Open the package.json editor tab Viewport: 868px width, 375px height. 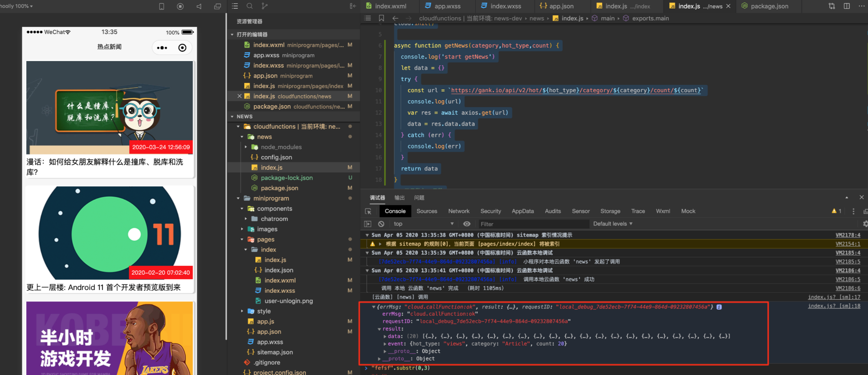tap(769, 6)
